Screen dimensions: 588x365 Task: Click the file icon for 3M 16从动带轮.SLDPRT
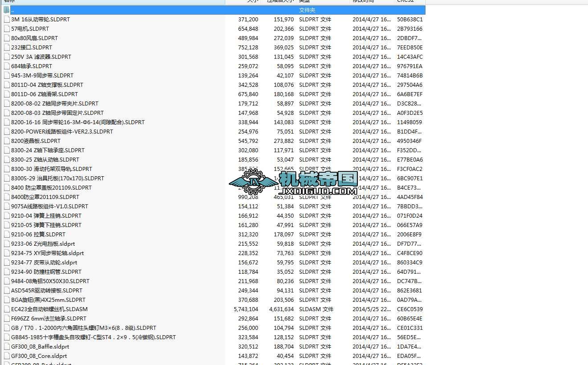coord(7,19)
